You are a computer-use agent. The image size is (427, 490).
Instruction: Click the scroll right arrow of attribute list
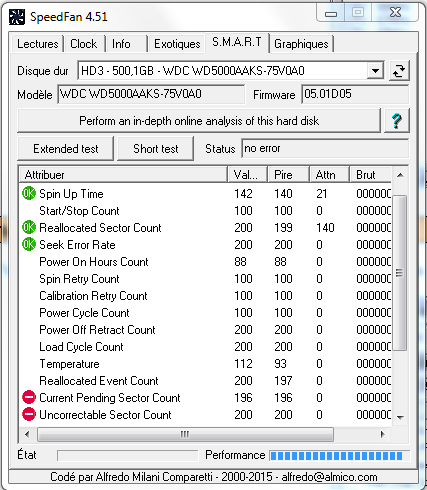383,434
